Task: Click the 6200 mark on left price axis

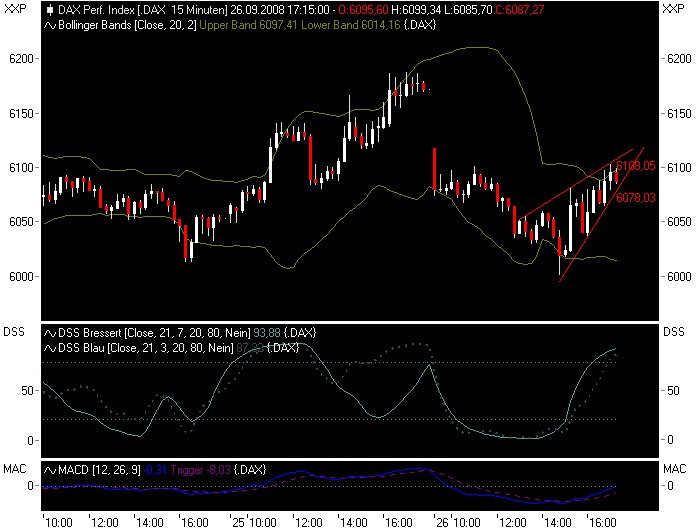Action: click(x=21, y=59)
